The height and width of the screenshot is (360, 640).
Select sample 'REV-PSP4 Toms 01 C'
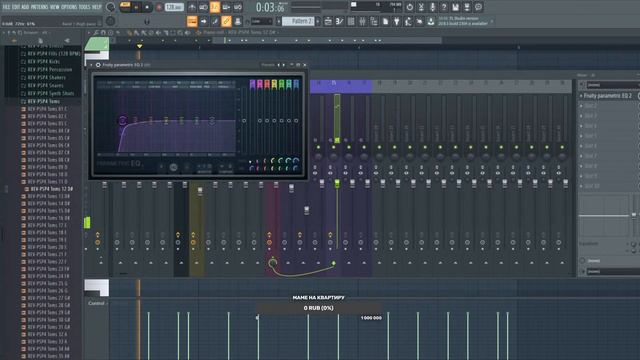47,109
